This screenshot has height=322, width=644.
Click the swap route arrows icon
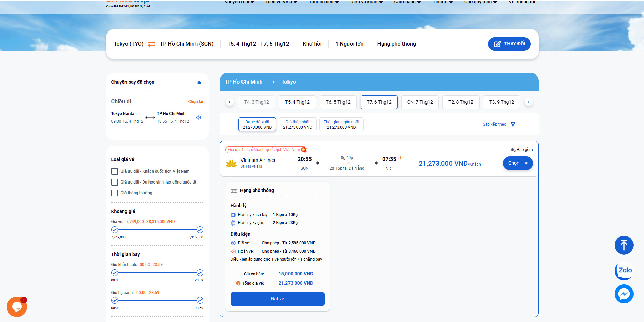point(152,44)
